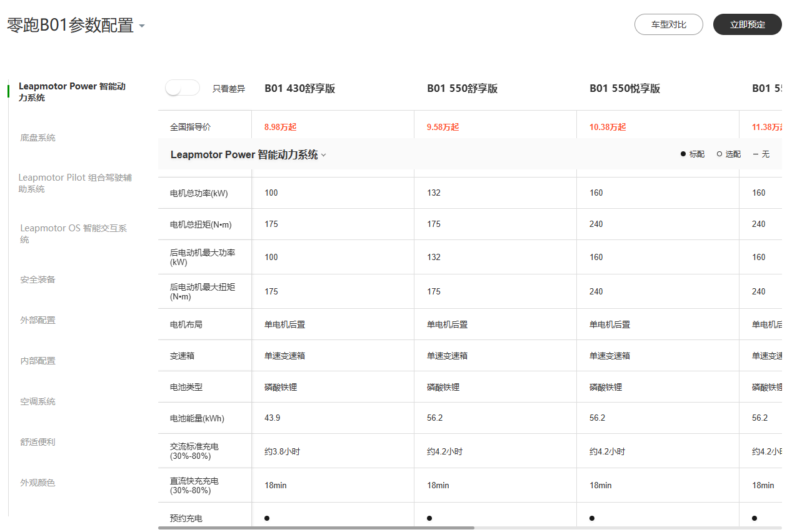Select 空调系统 in the sidebar
The height and width of the screenshot is (532, 802).
[38, 401]
